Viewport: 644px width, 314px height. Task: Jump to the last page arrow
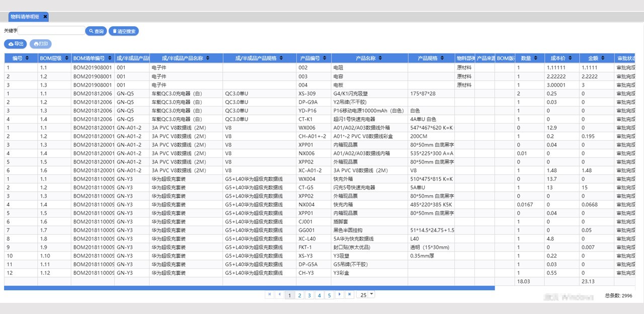350,295
